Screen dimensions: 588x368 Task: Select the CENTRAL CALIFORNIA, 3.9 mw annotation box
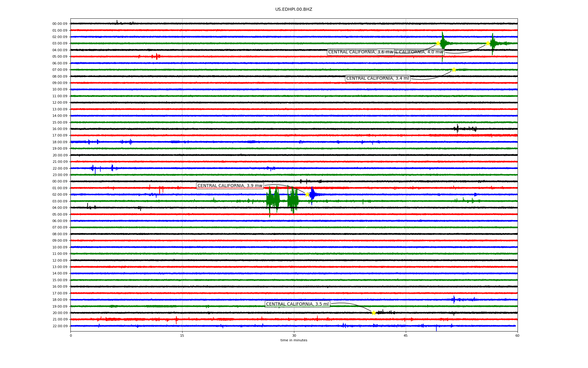(230, 186)
